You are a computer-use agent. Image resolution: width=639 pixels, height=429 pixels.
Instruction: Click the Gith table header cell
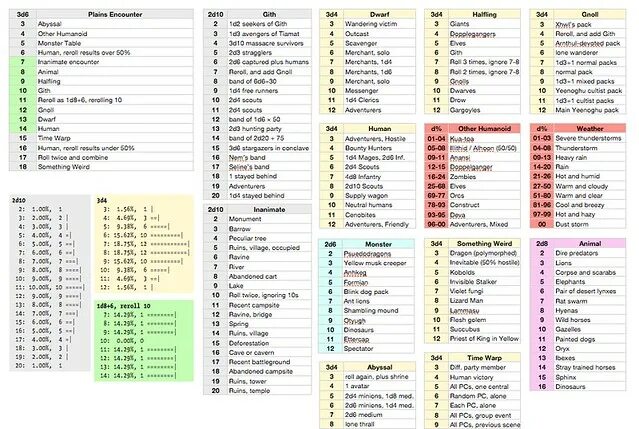(x=269, y=14)
